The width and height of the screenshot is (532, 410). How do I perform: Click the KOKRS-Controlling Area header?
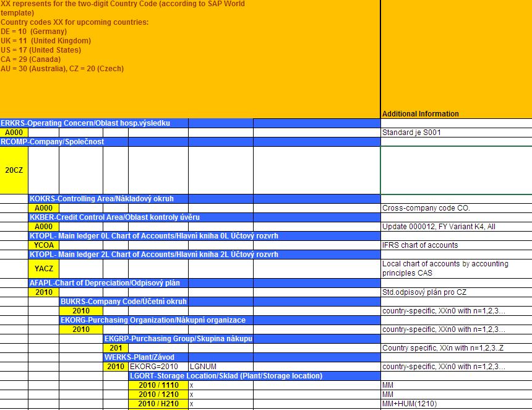point(204,199)
